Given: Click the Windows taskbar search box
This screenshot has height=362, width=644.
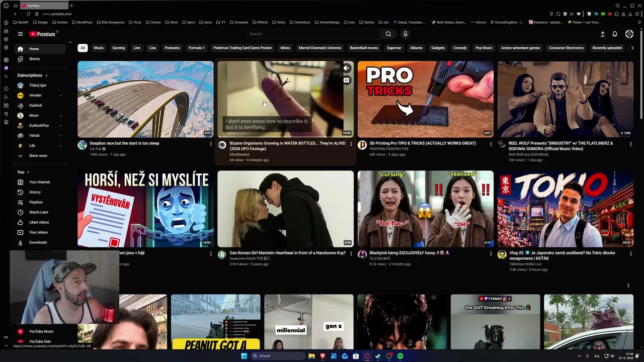Looking at the screenshot, I should [278, 356].
